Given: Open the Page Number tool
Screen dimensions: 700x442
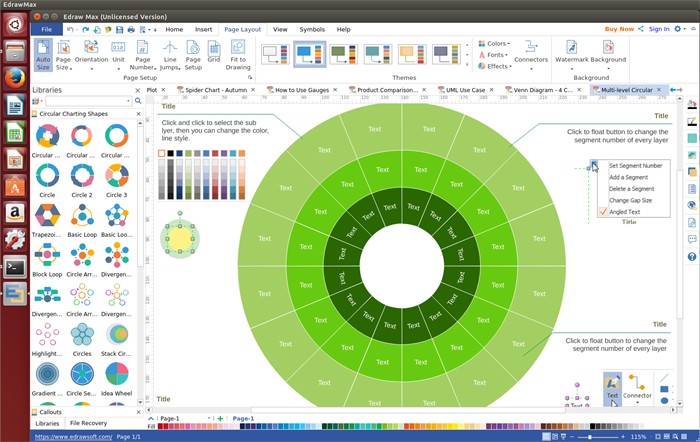Looking at the screenshot, I should coord(142,54).
